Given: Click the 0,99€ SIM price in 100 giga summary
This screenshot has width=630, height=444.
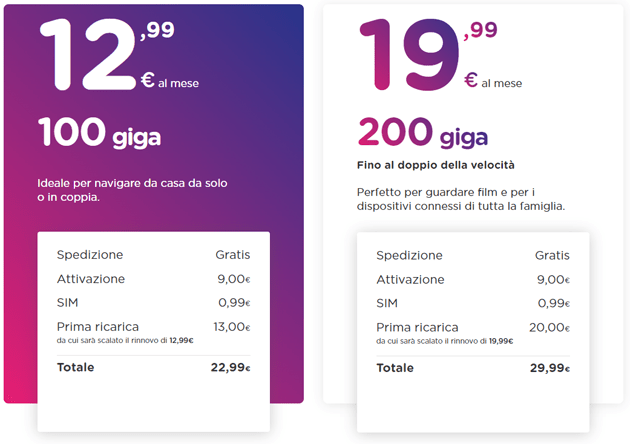Looking at the screenshot, I should click(233, 303).
